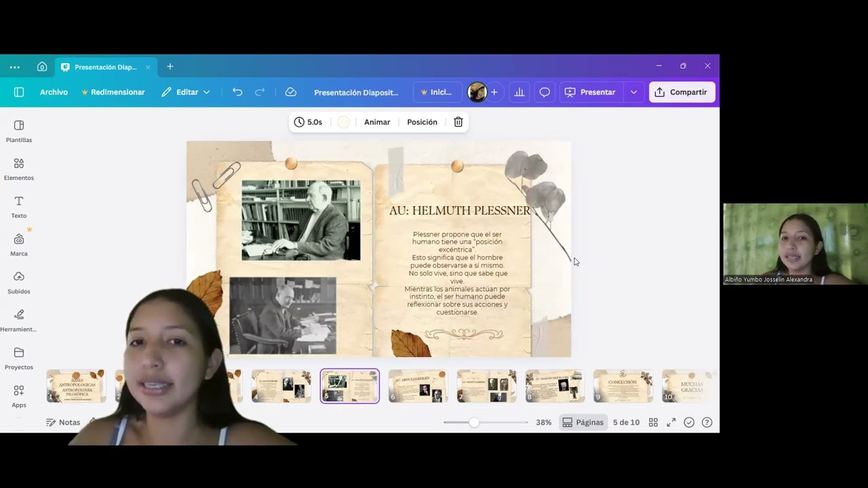Select the upper Plessner photograph on slide
868x488 pixels.
(x=301, y=220)
